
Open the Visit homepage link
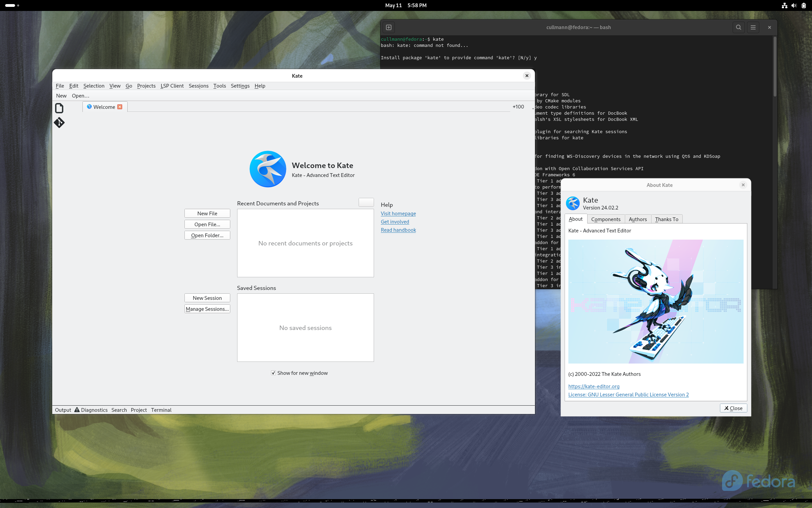pos(398,213)
